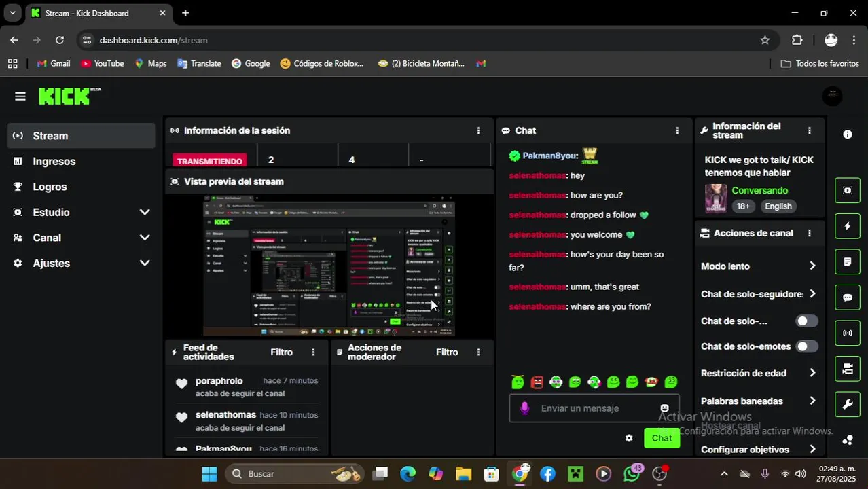Go to Stream in sidebar
Screen dimensions: 868x489
pos(82,136)
